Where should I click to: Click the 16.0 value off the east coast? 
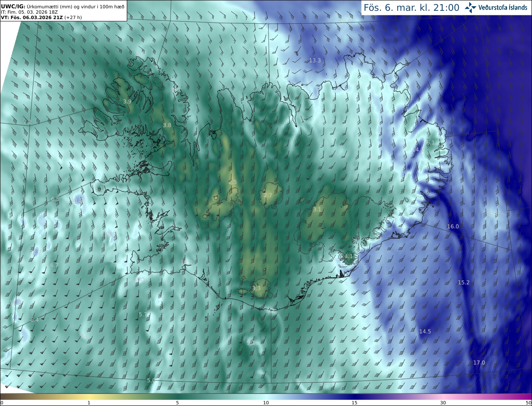point(453,226)
